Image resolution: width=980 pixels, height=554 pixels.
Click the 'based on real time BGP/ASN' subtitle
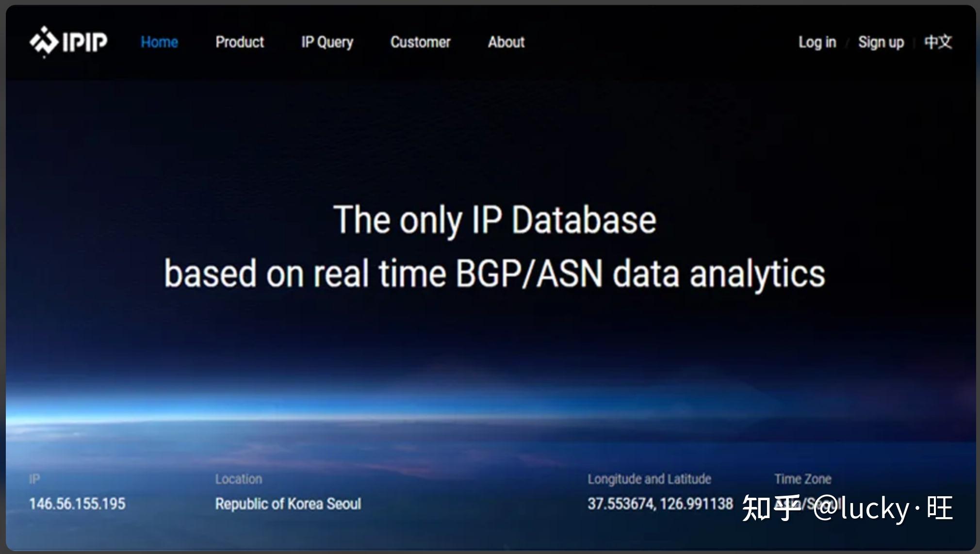tap(494, 274)
